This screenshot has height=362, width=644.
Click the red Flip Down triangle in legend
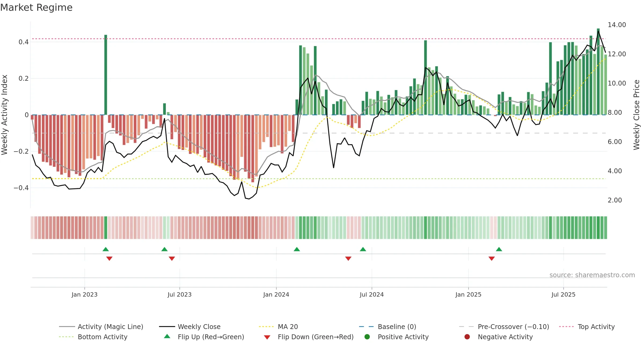click(x=267, y=337)
